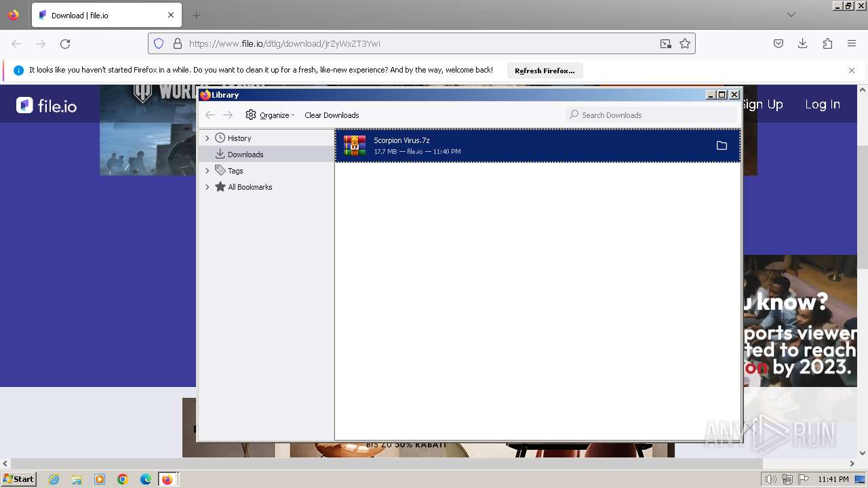Open network icon in system tray
This screenshot has height=488, width=868.
coord(787,479)
